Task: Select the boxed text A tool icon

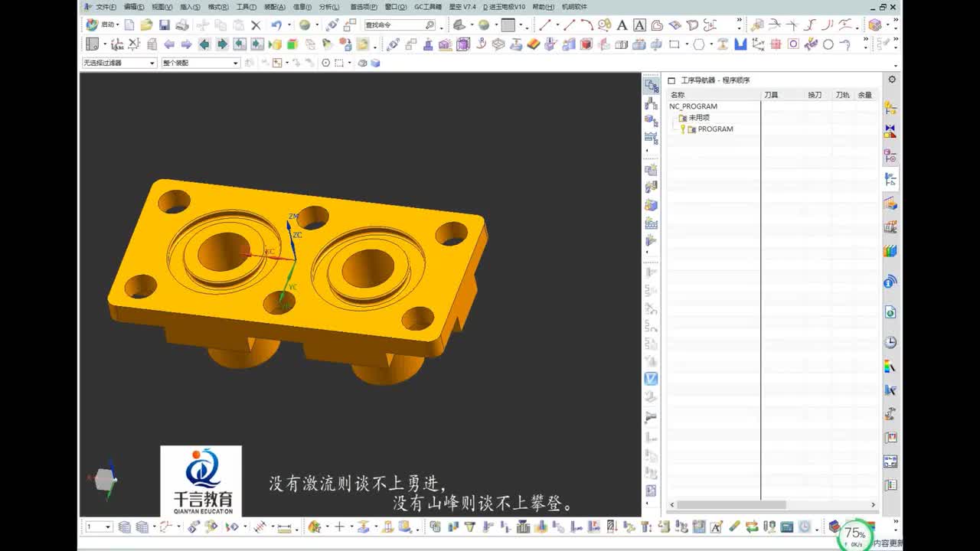Action: (639, 25)
